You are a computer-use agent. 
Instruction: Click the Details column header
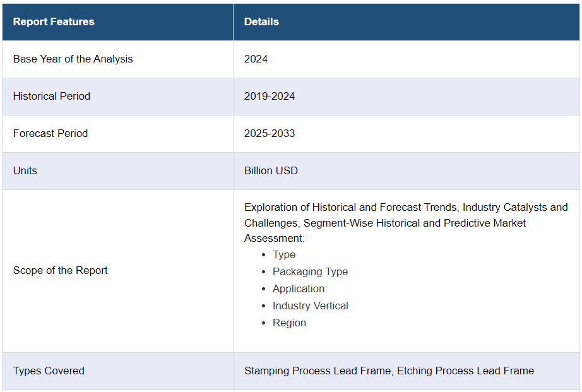(261, 21)
